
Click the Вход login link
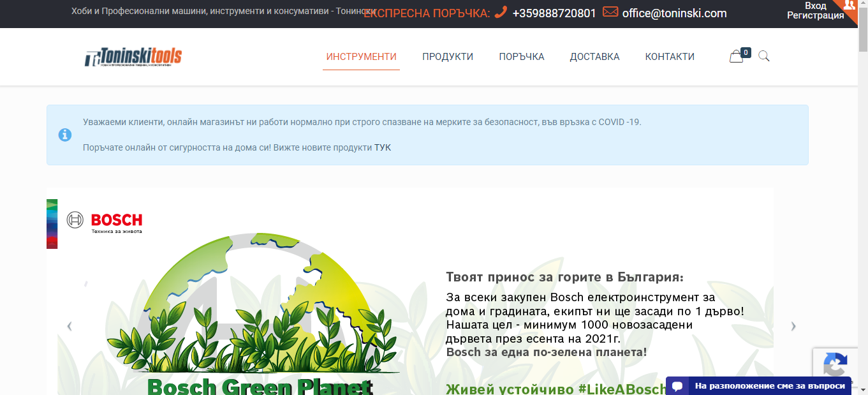(x=816, y=6)
